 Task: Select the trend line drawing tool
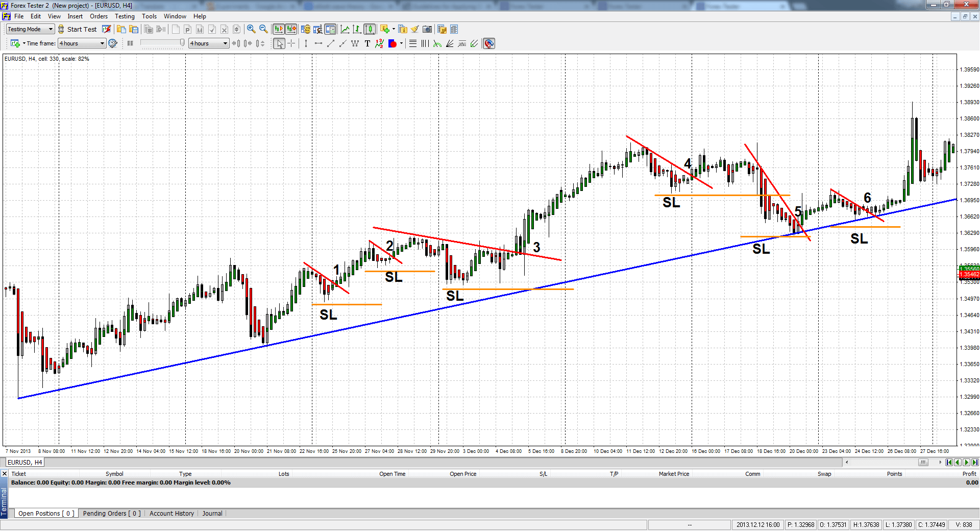point(330,44)
